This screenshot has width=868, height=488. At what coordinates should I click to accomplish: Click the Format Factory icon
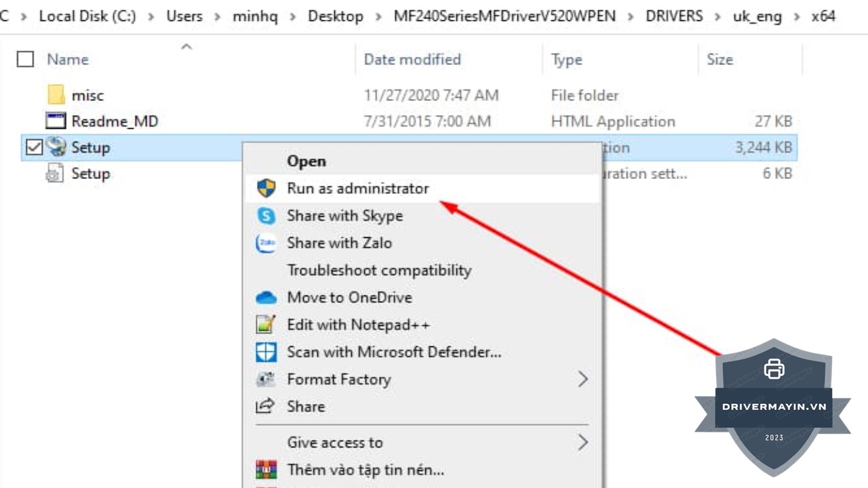click(266, 380)
